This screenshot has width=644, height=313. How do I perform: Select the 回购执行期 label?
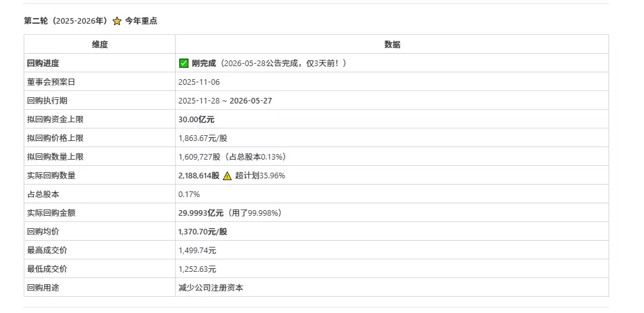tap(47, 101)
